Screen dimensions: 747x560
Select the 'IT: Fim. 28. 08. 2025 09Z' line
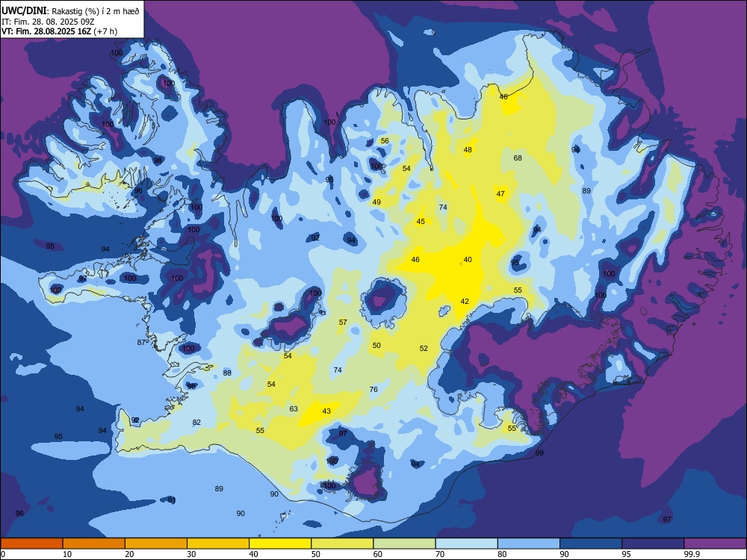pyautogui.click(x=48, y=22)
